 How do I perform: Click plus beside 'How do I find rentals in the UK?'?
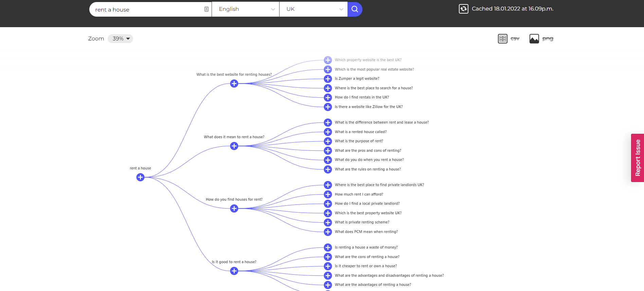pyautogui.click(x=328, y=97)
